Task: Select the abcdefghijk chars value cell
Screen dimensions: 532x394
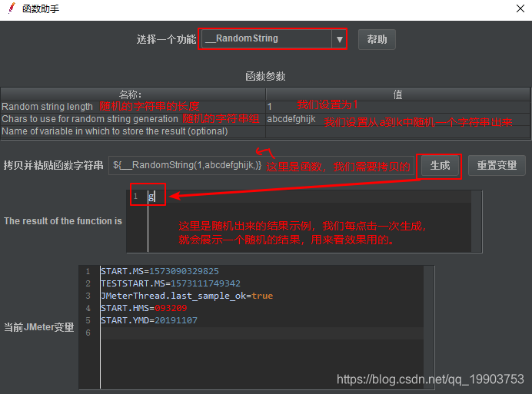Action: click(x=397, y=119)
